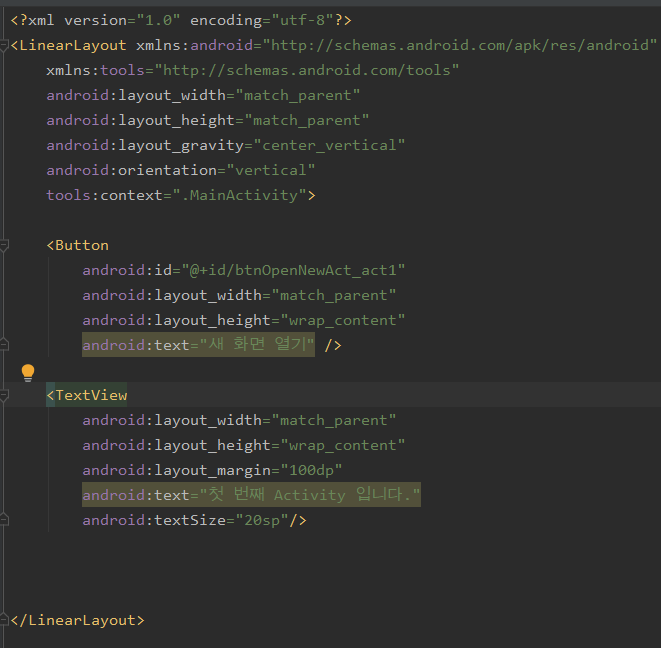Click the xmlns:android schema URL string
This screenshot has height=648, width=661.
pos(460,45)
